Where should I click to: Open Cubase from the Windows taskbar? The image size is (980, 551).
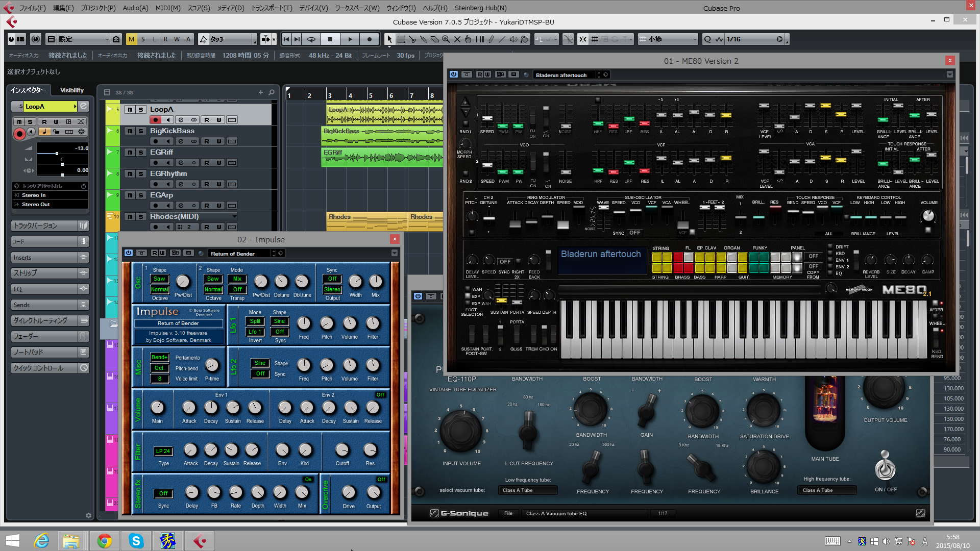[199, 540]
